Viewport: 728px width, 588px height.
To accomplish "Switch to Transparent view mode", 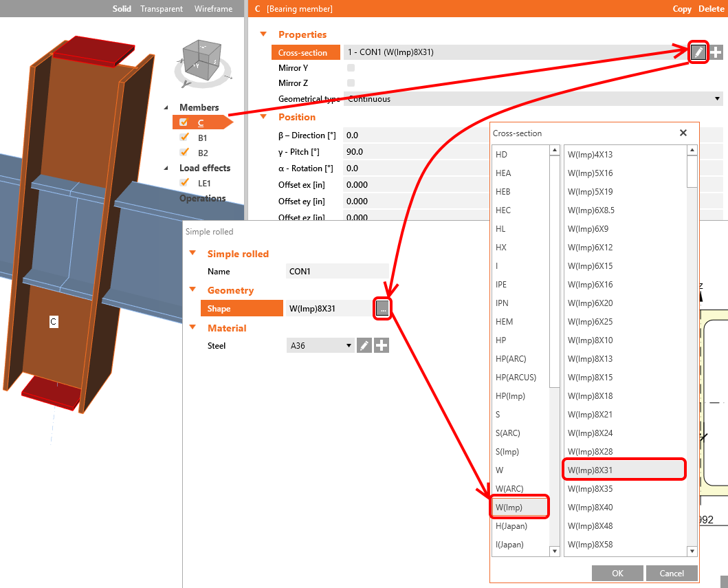I will (x=162, y=9).
